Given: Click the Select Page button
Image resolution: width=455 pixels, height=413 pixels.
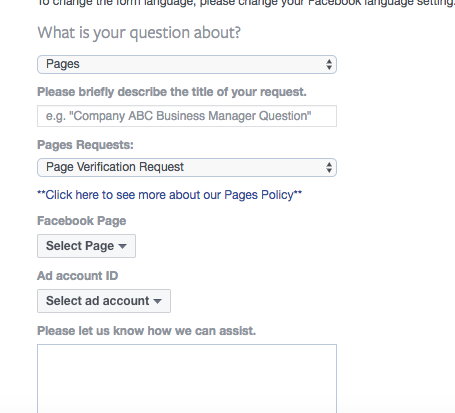Looking at the screenshot, I should click(x=86, y=246).
